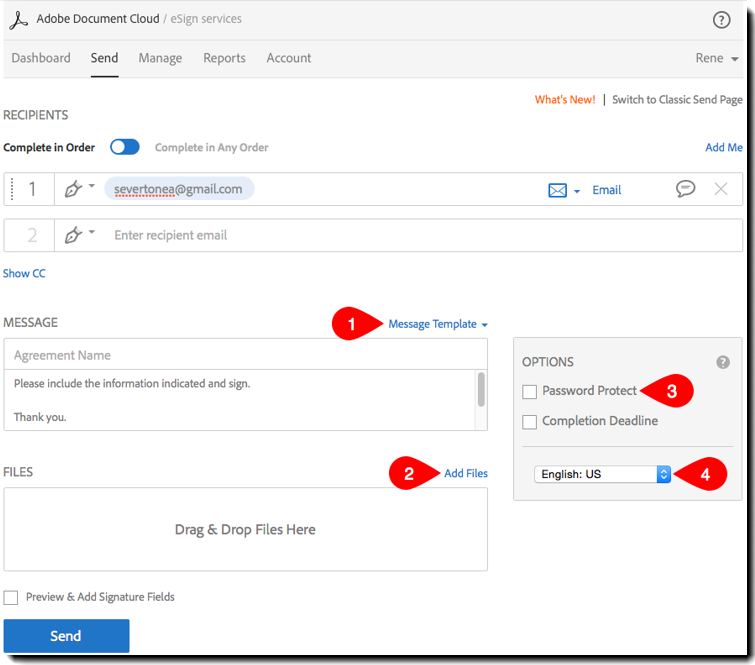
Task: Click the Options help icon
Action: (723, 362)
